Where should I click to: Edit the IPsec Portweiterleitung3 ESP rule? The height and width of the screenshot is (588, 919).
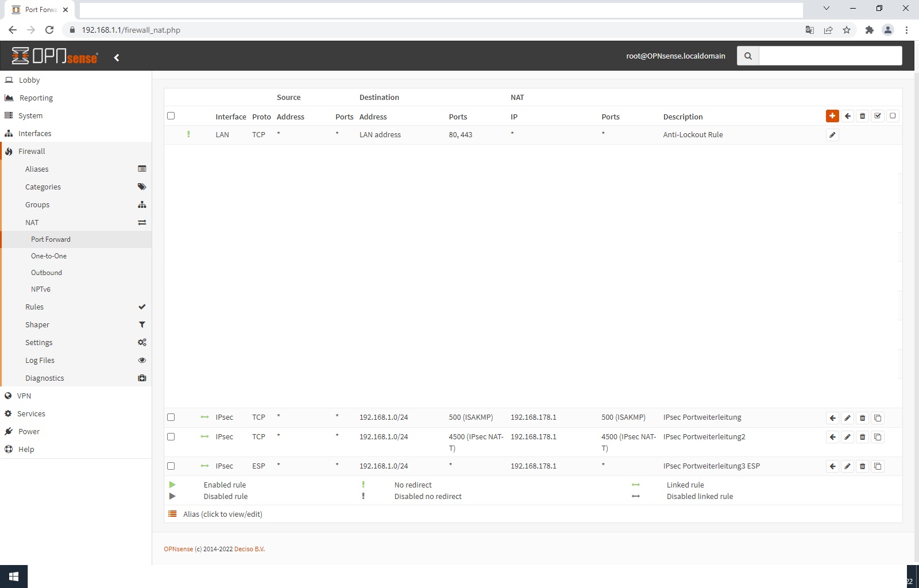click(x=847, y=466)
